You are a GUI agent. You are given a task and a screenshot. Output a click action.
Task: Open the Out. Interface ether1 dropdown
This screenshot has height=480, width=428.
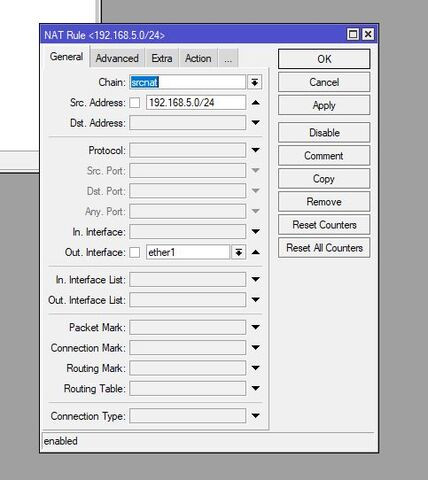239,252
